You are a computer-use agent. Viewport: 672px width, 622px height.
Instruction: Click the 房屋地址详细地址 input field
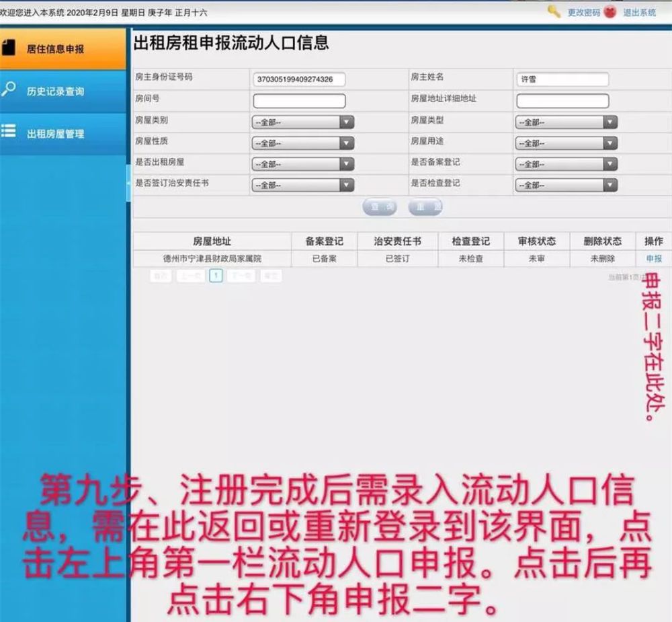562,101
